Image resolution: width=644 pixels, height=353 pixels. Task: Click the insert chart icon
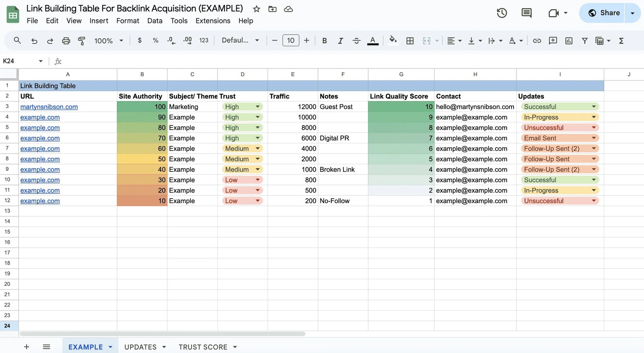[x=569, y=41]
